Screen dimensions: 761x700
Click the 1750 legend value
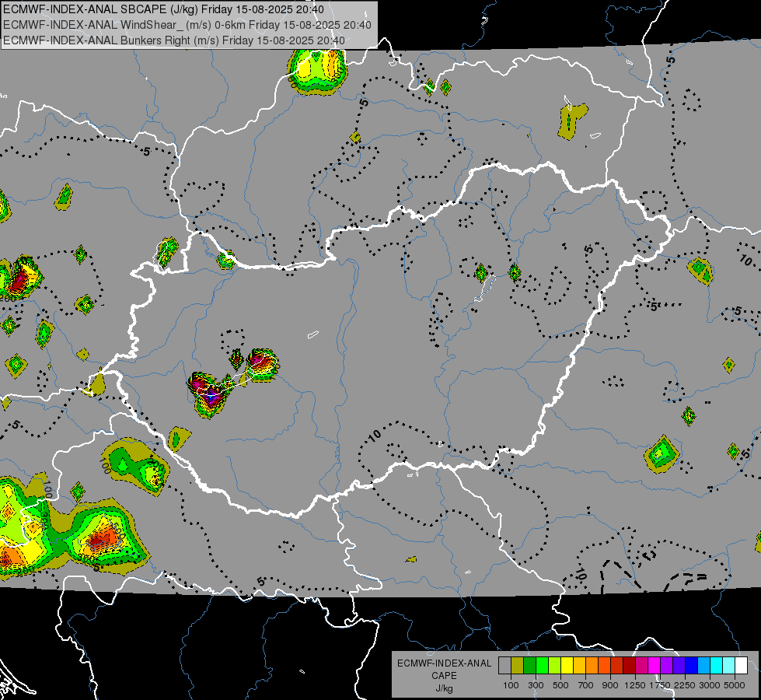click(660, 685)
